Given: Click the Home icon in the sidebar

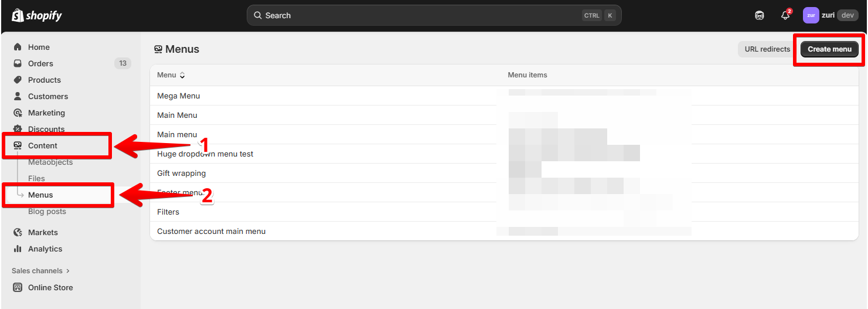Looking at the screenshot, I should pos(18,47).
